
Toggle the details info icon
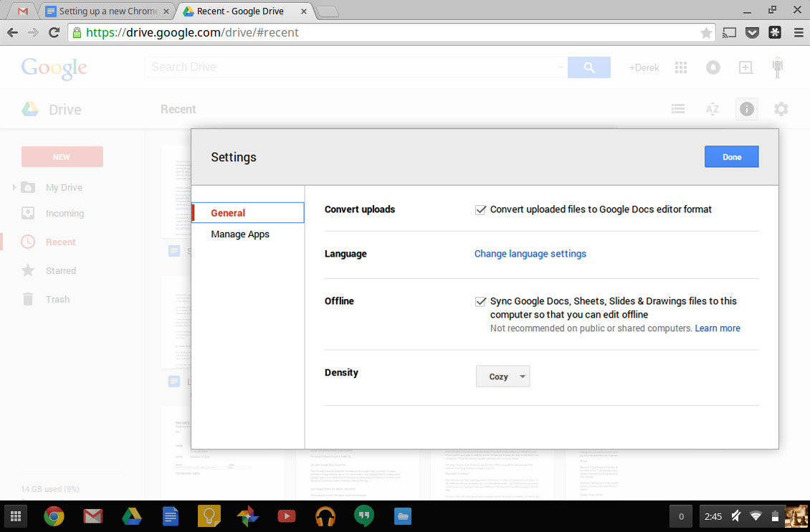(x=746, y=109)
